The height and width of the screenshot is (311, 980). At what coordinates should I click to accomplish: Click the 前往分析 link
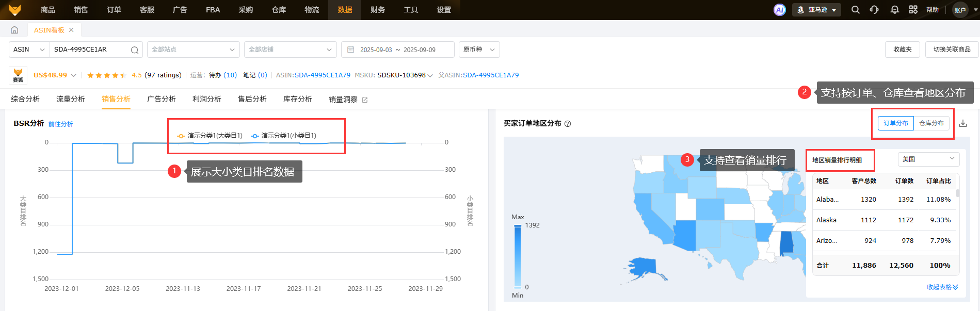coord(60,124)
